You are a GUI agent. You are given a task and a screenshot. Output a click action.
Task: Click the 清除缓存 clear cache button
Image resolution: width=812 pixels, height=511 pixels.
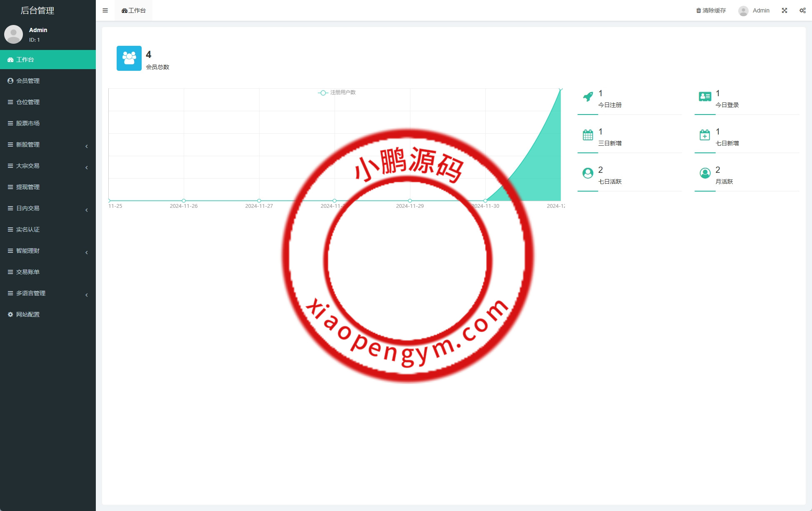[711, 10]
